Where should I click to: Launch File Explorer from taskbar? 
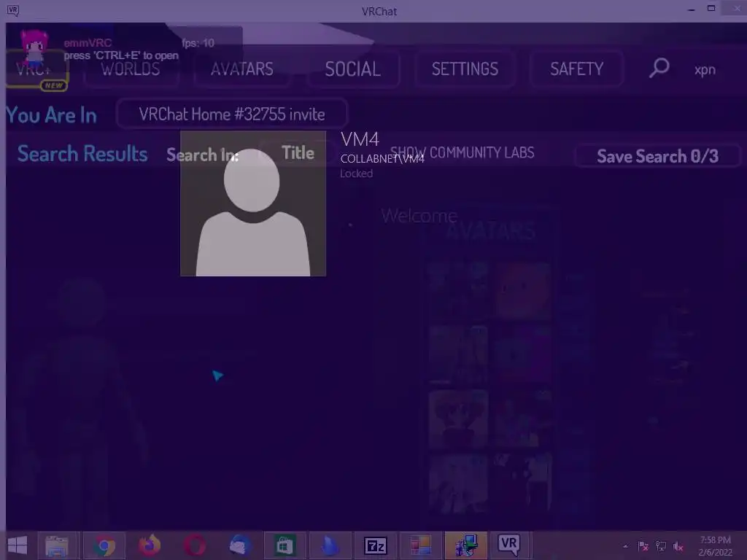[57, 545]
